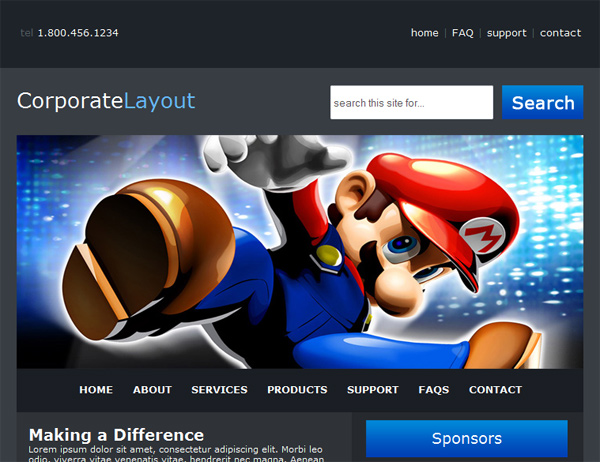This screenshot has width=600, height=462.
Task: Open the ABOUT navigation item
Action: [x=152, y=390]
